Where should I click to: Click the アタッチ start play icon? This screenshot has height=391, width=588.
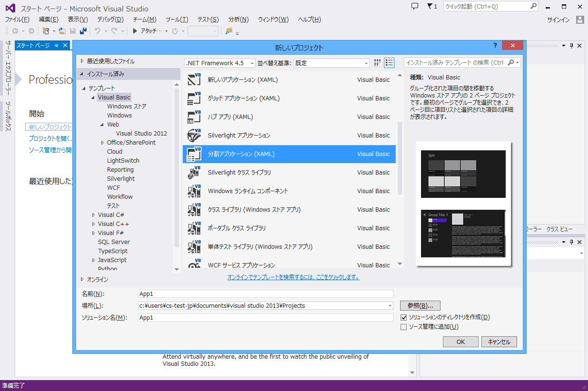[135, 31]
